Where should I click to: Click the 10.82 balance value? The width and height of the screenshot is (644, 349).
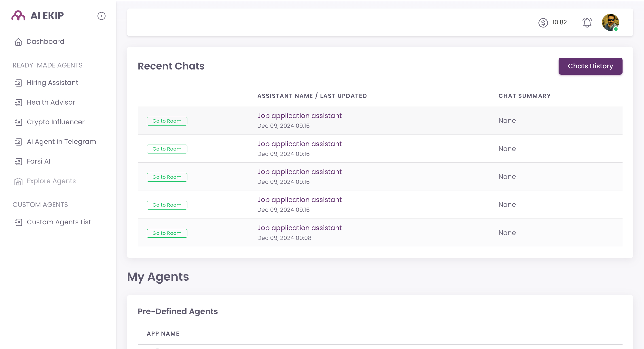[x=559, y=22]
